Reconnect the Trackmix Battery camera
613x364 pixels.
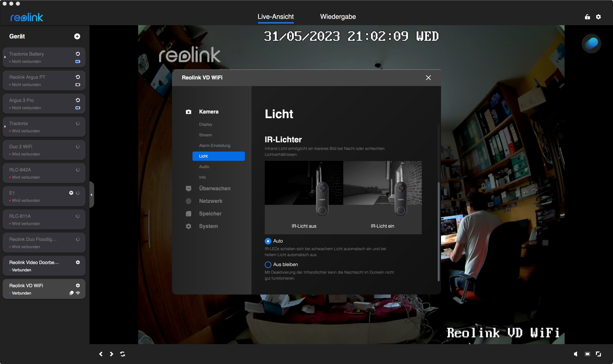pyautogui.click(x=78, y=54)
